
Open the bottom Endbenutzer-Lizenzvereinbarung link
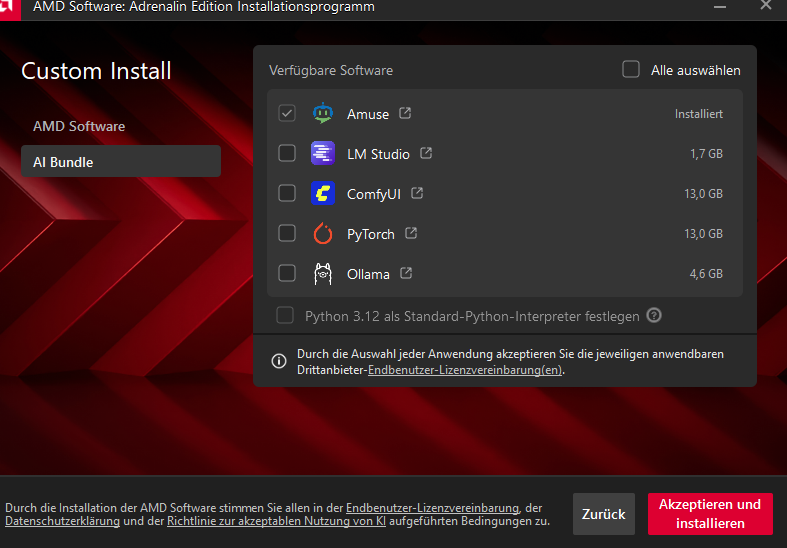click(432, 508)
